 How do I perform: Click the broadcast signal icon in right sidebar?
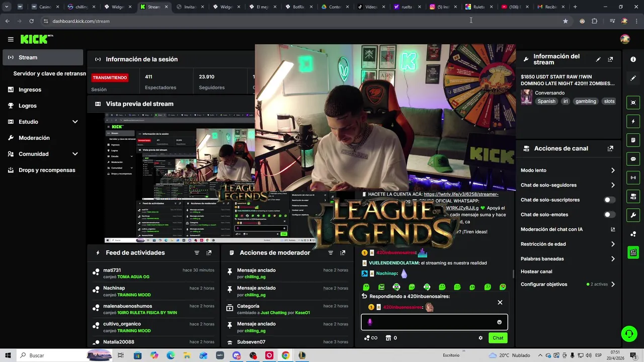(x=633, y=177)
